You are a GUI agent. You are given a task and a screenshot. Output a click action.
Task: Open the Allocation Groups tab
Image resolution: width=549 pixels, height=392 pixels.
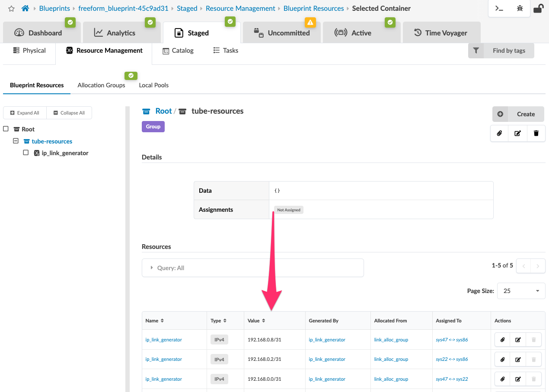pos(101,85)
